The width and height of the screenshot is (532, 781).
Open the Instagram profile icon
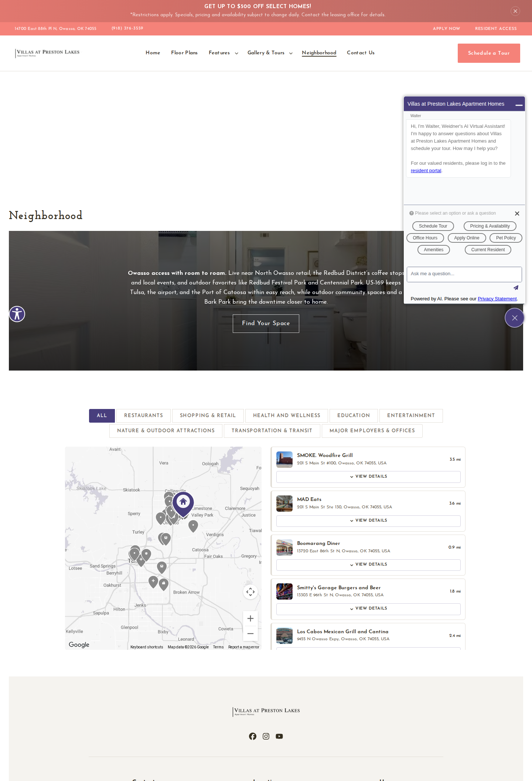tap(266, 736)
